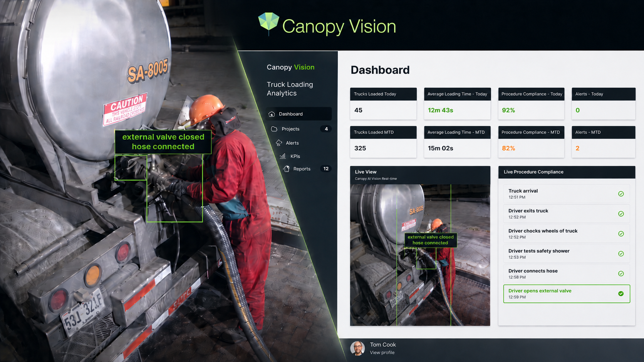Click the Trucks Loaded MTD value 325

coord(360,148)
